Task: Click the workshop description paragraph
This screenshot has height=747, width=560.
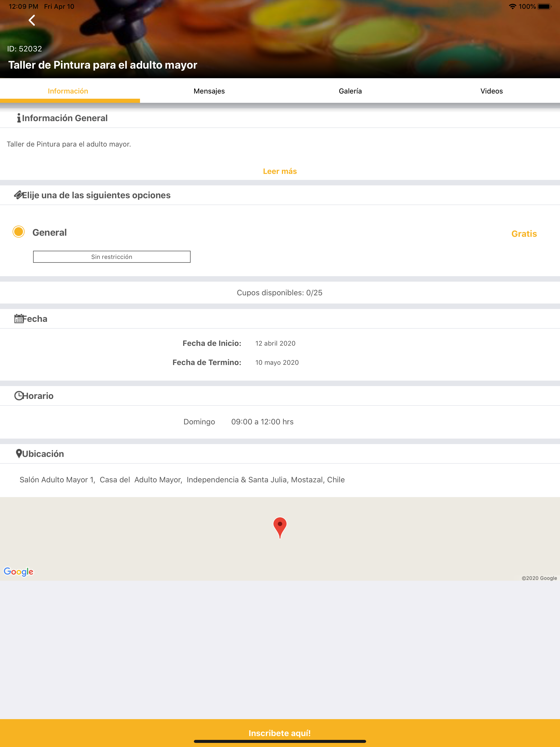Action: click(x=69, y=144)
